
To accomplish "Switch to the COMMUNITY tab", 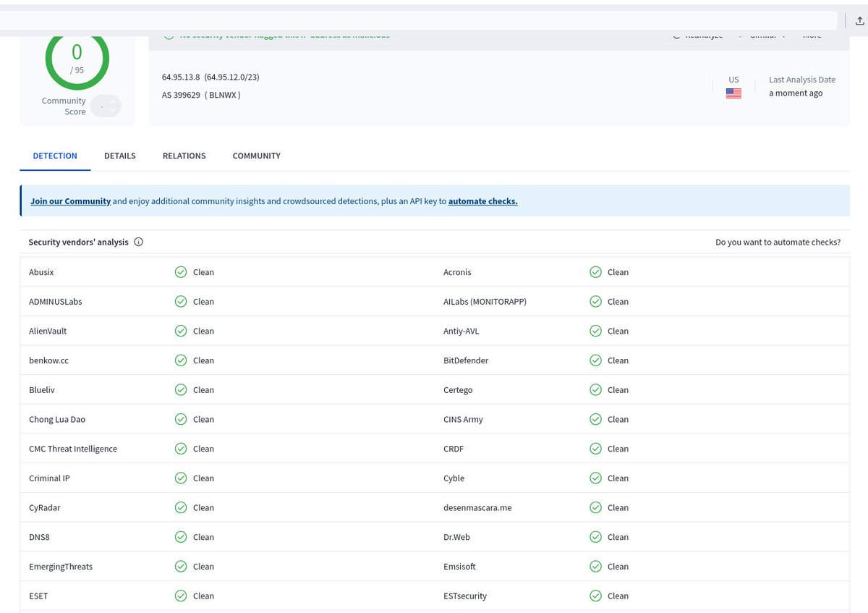I will [257, 156].
